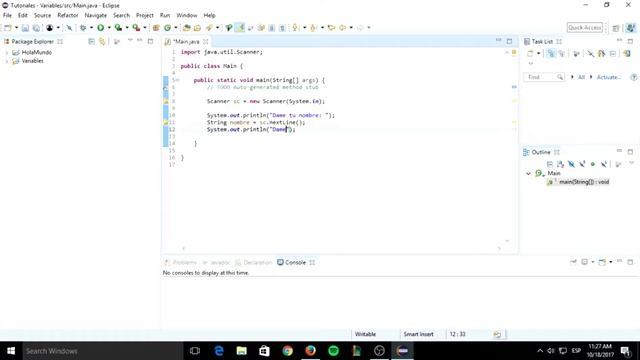Select the Variables project
Screen dimensions: 640x360
pyautogui.click(x=33, y=61)
